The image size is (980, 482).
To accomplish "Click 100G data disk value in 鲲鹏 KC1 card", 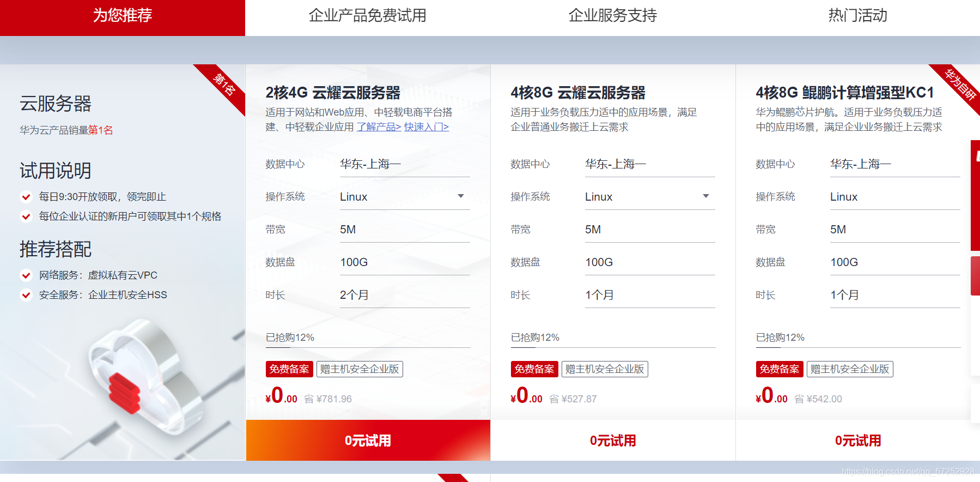I will pos(844,262).
